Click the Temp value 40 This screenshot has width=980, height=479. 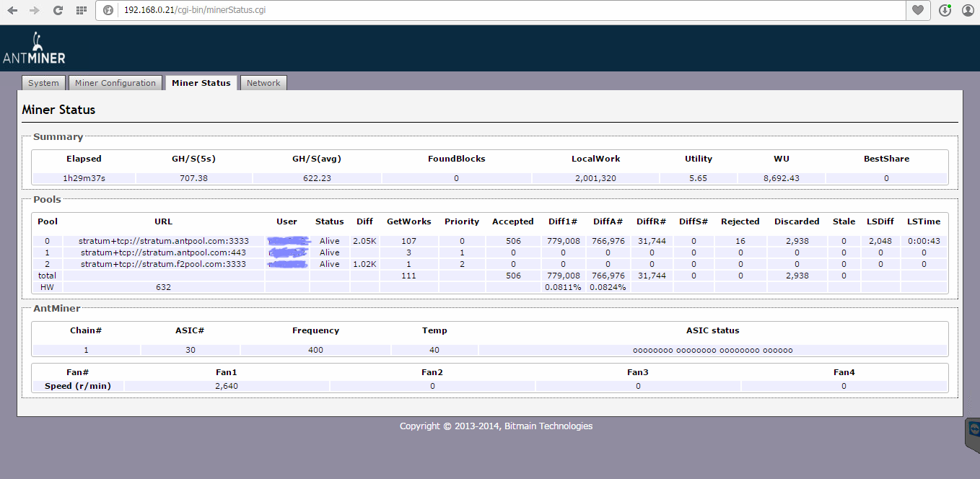434,350
